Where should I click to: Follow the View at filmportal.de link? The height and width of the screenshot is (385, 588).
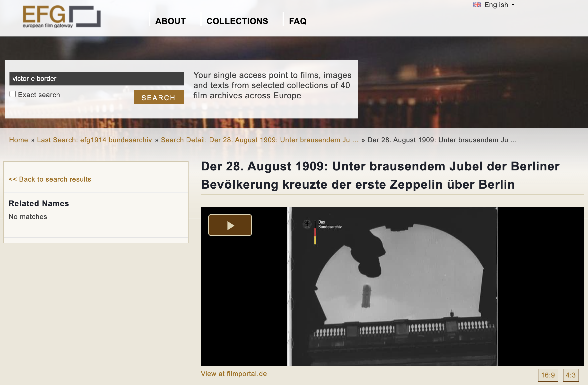[233, 374]
